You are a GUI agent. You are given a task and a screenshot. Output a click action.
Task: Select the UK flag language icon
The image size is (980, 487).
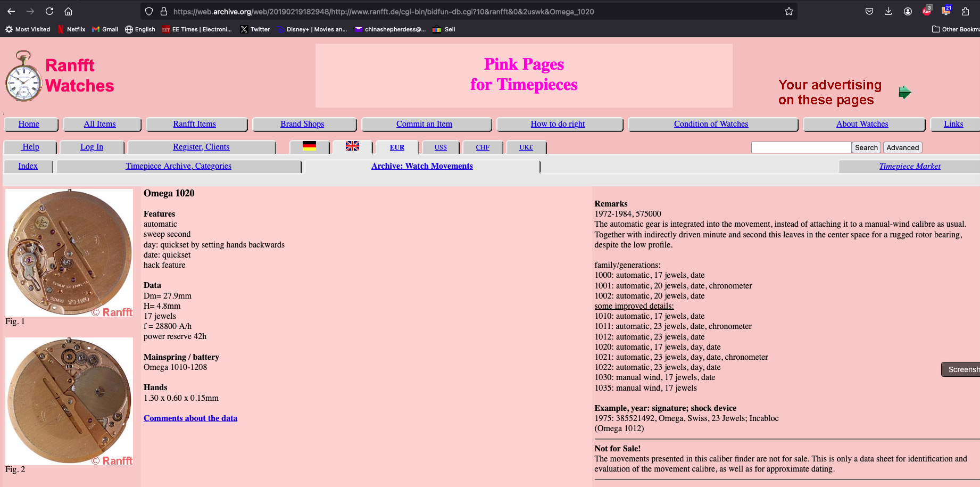tap(352, 146)
